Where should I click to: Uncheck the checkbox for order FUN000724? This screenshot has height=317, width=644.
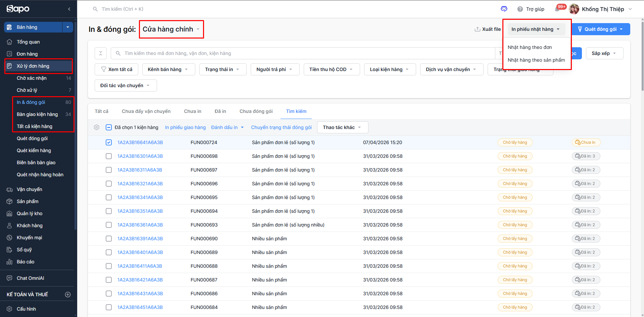point(109,142)
